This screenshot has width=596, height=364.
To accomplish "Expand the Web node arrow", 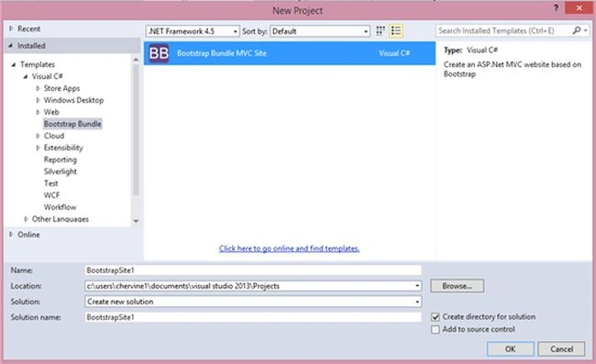I will point(38,112).
